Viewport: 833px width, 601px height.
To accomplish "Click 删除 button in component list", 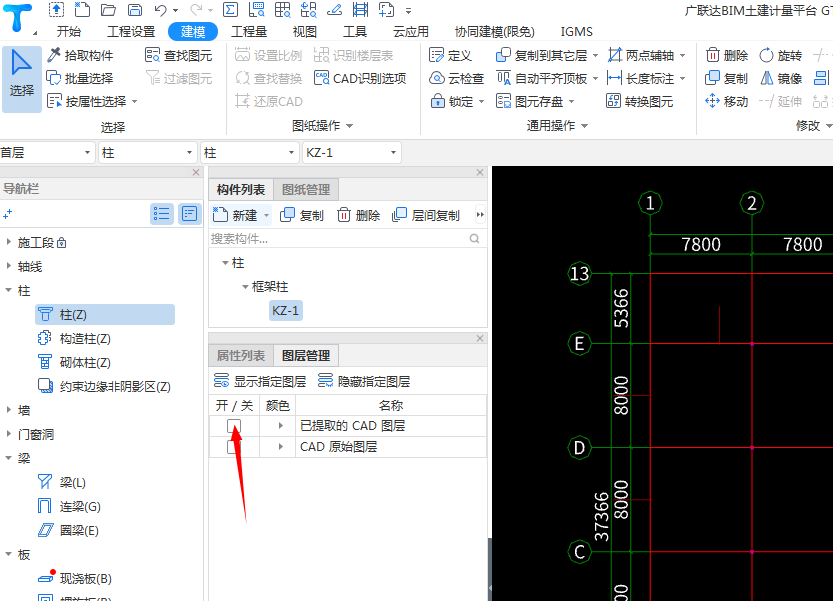I will tap(359, 215).
